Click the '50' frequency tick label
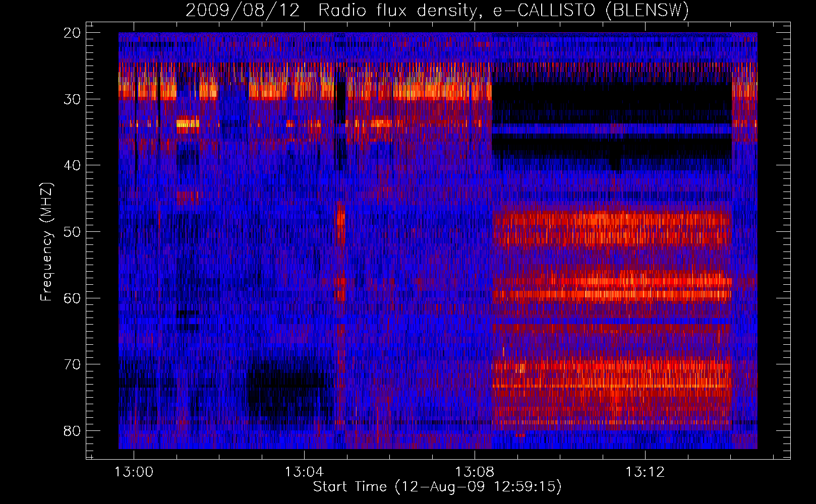The width and height of the screenshot is (816, 504). 73,232
